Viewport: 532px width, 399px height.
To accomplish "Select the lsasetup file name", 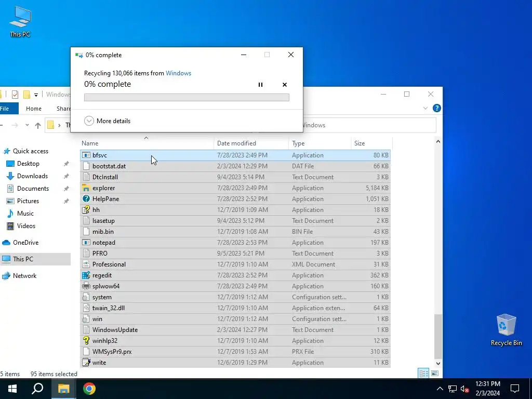I will click(x=103, y=221).
